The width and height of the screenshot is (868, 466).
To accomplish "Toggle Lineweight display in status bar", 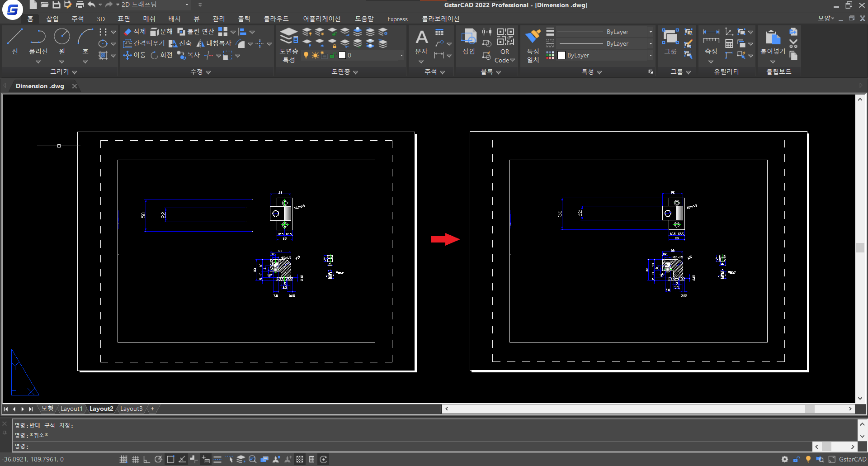I will point(217,459).
